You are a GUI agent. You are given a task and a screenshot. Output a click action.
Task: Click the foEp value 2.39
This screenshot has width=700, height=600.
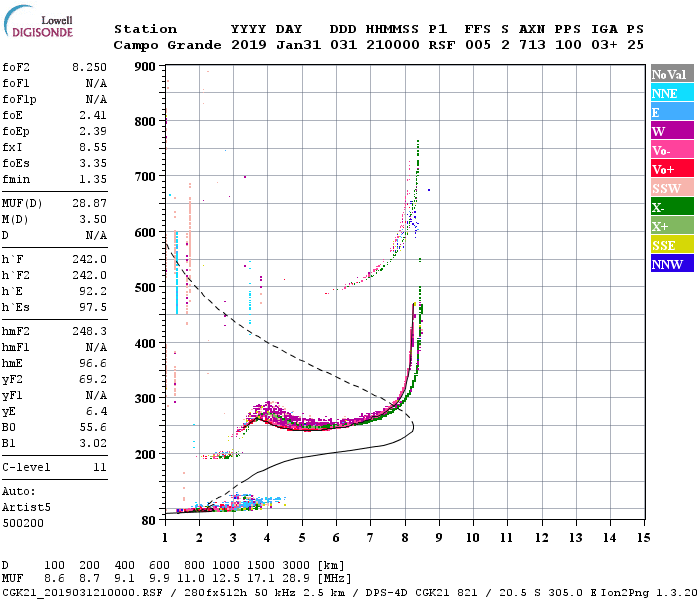(93, 131)
